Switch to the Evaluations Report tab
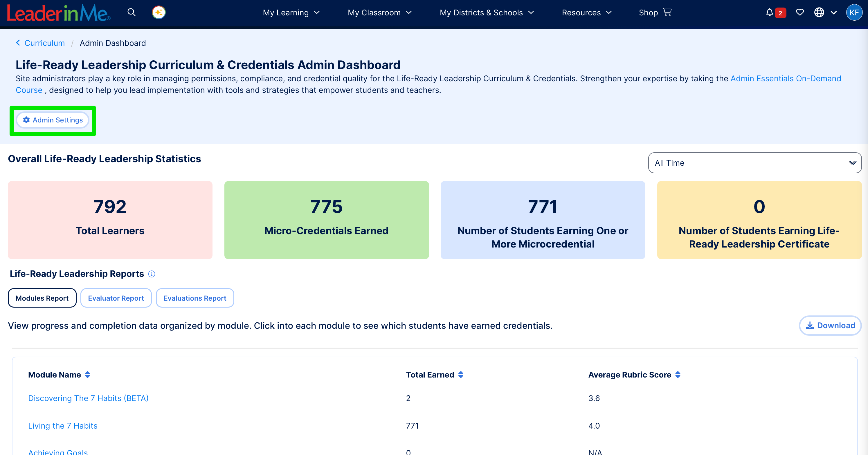This screenshot has height=455, width=868. click(195, 298)
